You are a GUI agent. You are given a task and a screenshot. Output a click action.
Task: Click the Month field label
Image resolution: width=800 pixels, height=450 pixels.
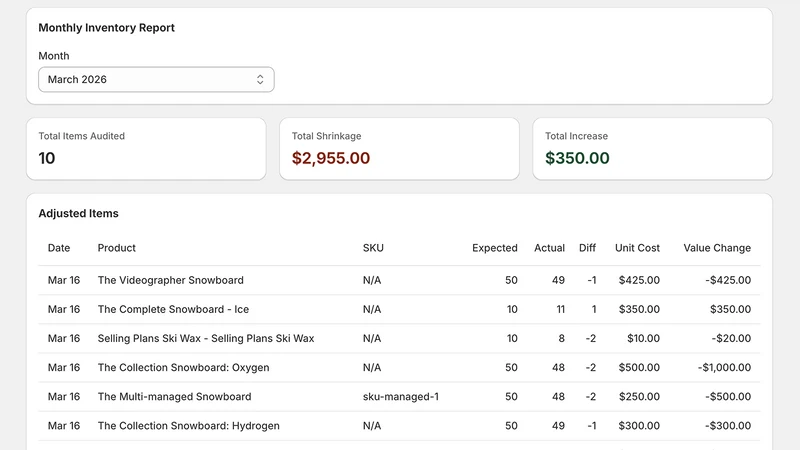click(54, 56)
